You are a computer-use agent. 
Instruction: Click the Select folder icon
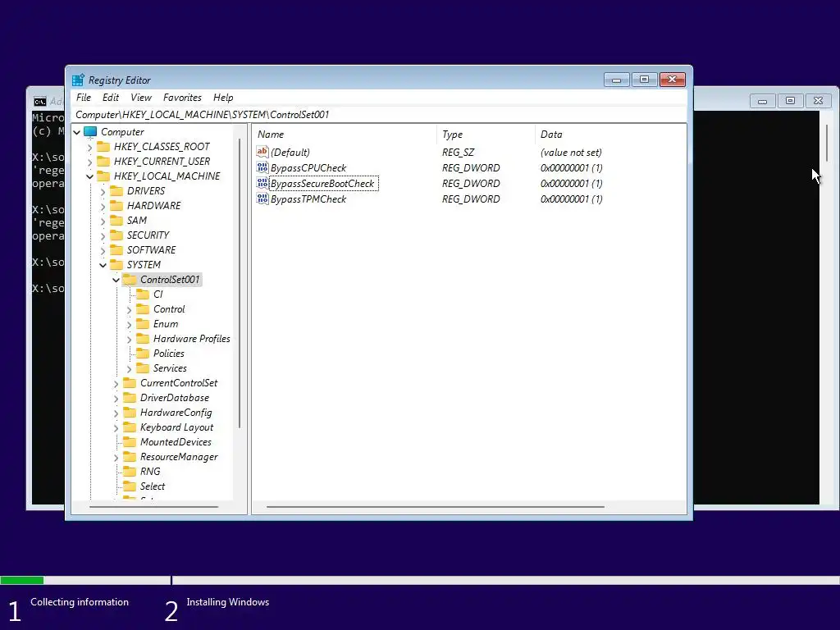[130, 486]
